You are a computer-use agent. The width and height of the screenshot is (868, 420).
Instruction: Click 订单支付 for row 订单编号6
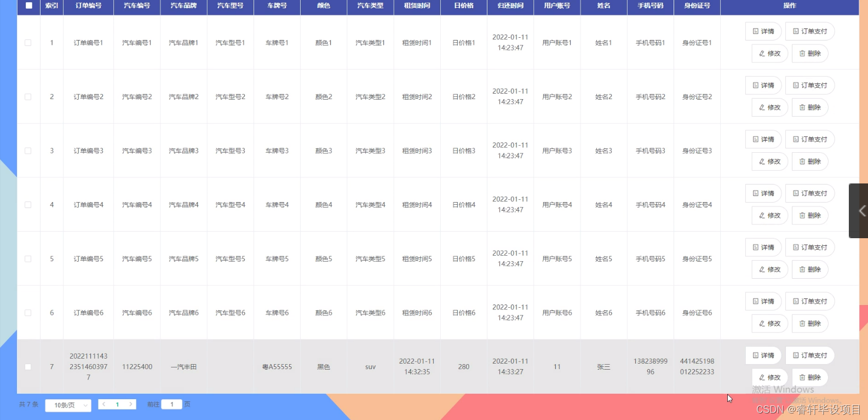pos(810,302)
